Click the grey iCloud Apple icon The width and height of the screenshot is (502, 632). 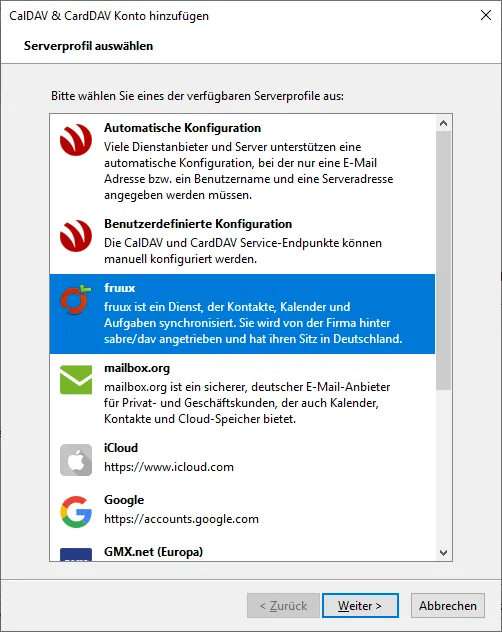point(76,460)
